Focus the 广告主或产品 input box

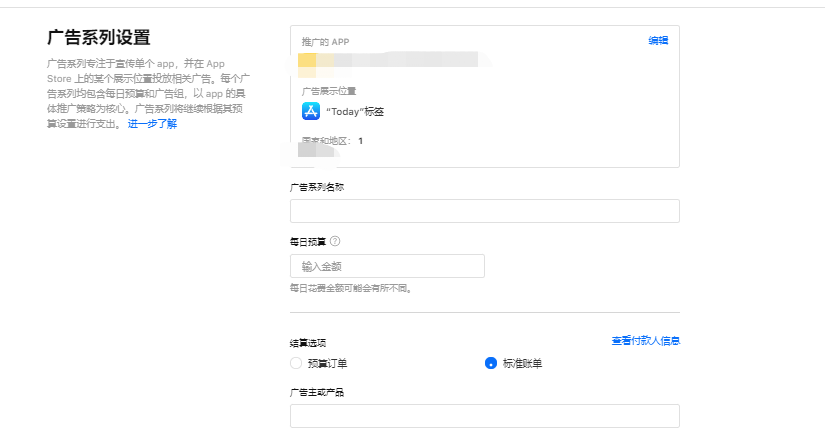pyautogui.click(x=485, y=416)
